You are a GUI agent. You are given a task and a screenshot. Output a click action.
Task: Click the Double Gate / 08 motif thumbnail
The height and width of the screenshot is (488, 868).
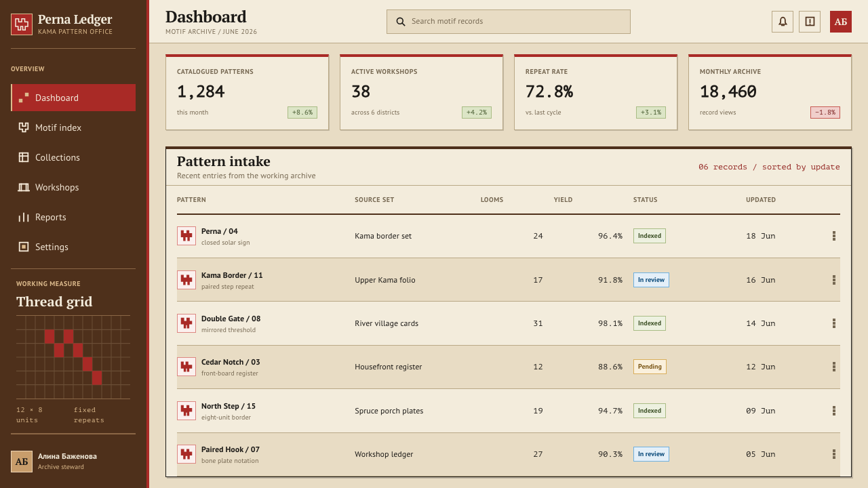pyautogui.click(x=186, y=323)
